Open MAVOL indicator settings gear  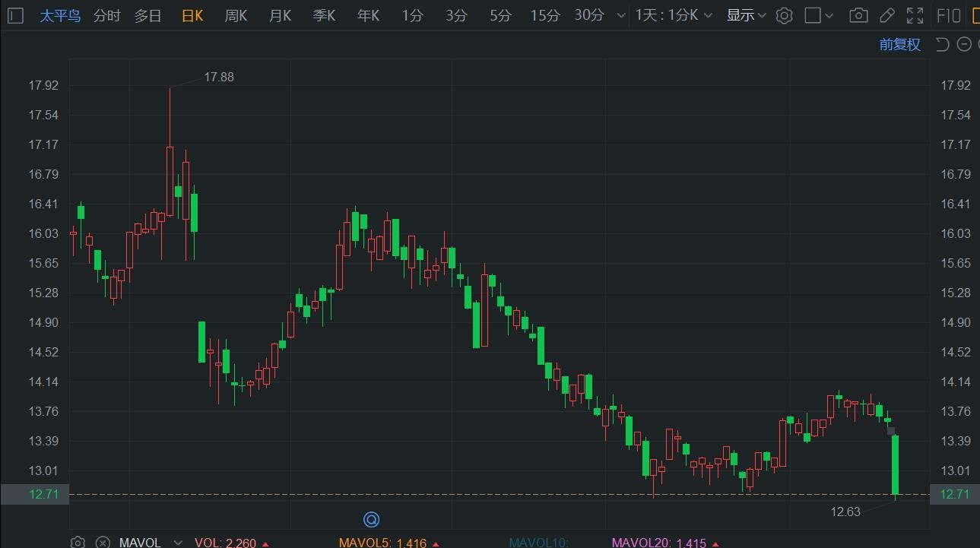click(78, 542)
